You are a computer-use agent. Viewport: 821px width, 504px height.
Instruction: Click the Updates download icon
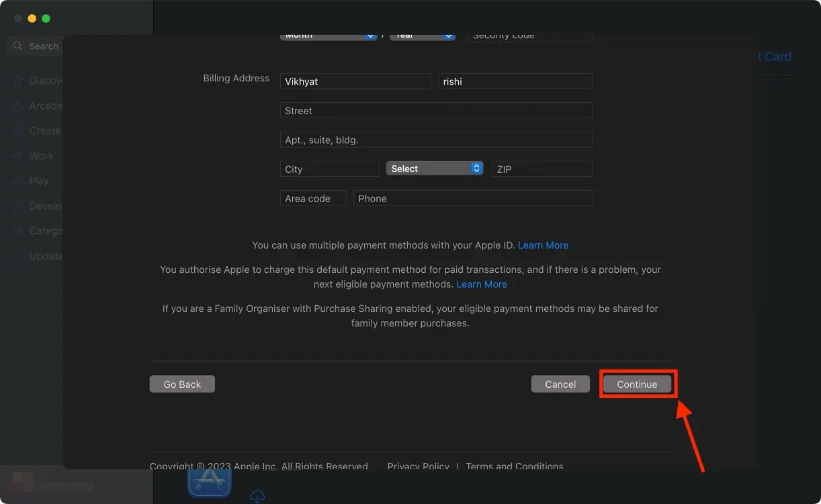click(17, 256)
